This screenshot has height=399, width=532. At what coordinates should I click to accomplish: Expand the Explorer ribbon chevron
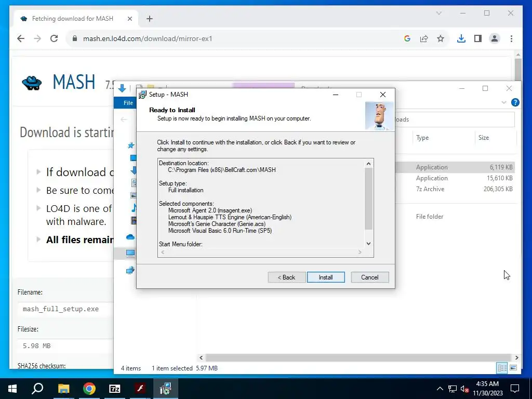click(x=504, y=102)
